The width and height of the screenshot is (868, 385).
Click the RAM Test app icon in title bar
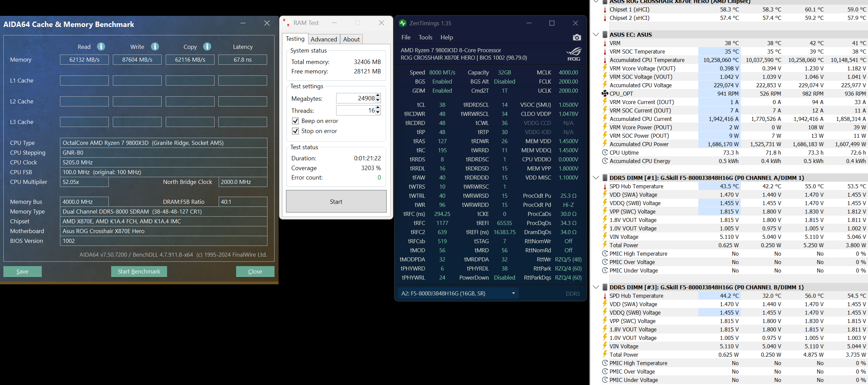[287, 23]
